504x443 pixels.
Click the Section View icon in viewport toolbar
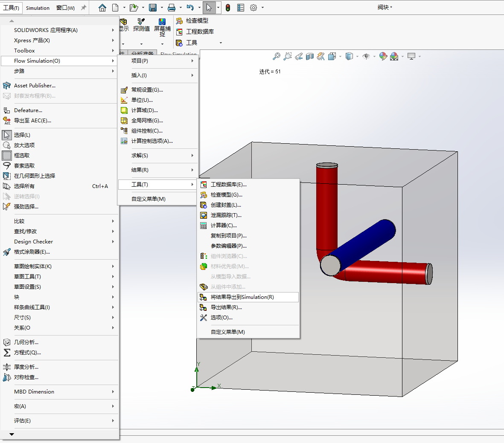point(310,57)
